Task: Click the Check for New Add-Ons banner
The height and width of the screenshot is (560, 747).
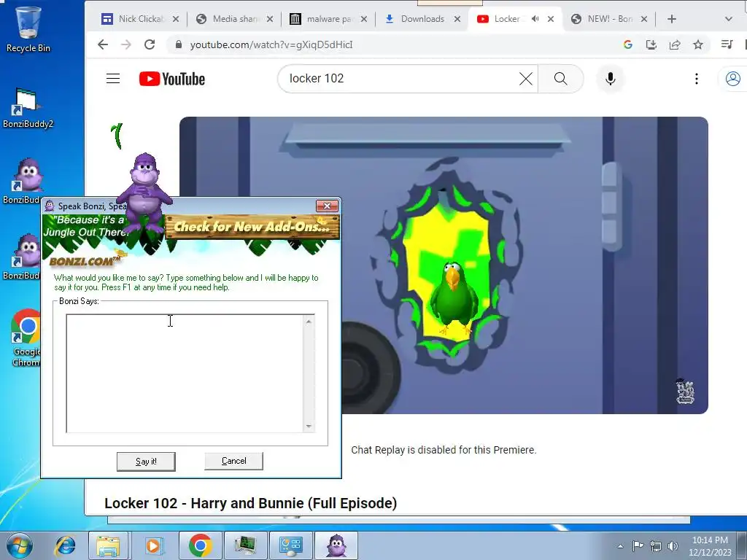Action: [x=252, y=227]
